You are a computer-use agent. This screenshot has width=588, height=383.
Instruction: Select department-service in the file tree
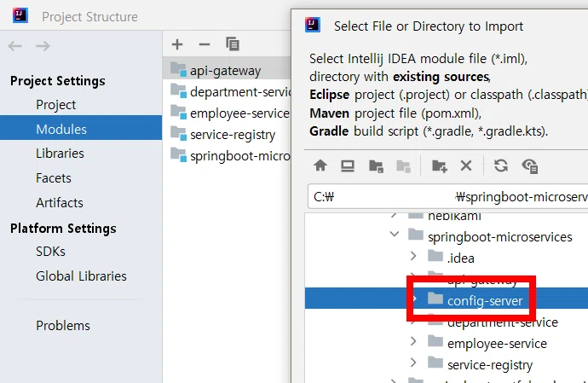point(503,323)
